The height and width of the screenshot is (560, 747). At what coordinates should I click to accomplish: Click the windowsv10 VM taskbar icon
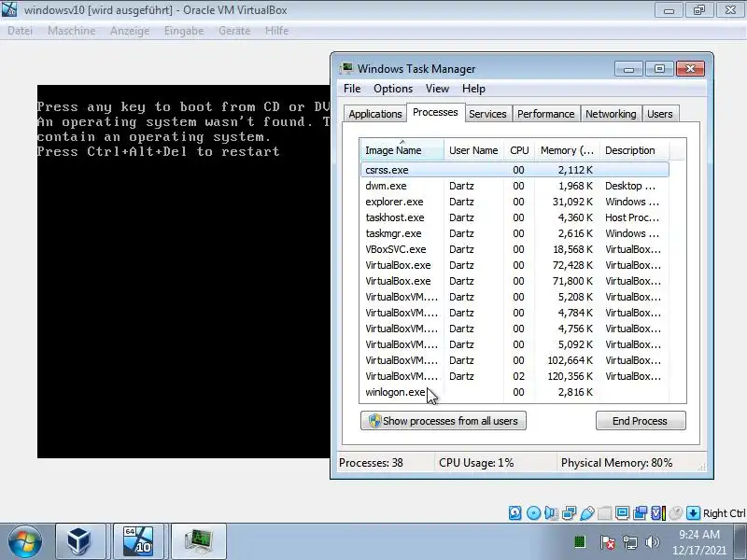pos(138,541)
